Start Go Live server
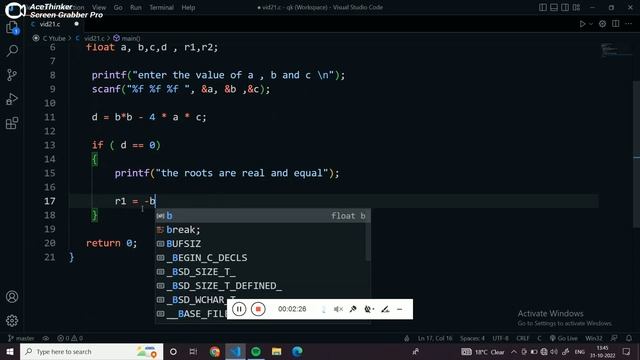Viewport: 640px width, 360px height. (563, 338)
